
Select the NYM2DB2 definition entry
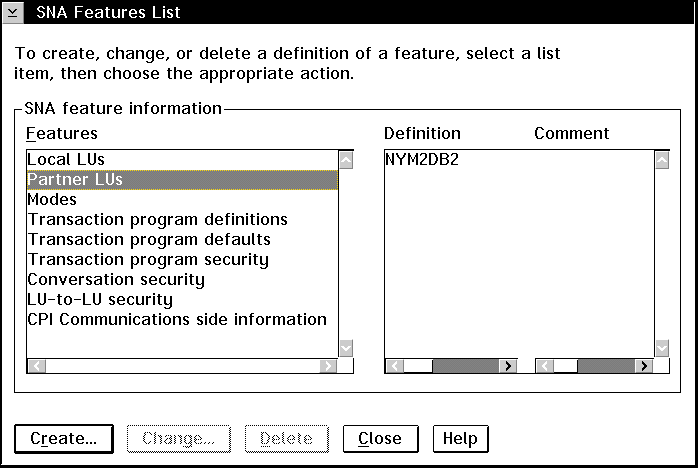422,159
